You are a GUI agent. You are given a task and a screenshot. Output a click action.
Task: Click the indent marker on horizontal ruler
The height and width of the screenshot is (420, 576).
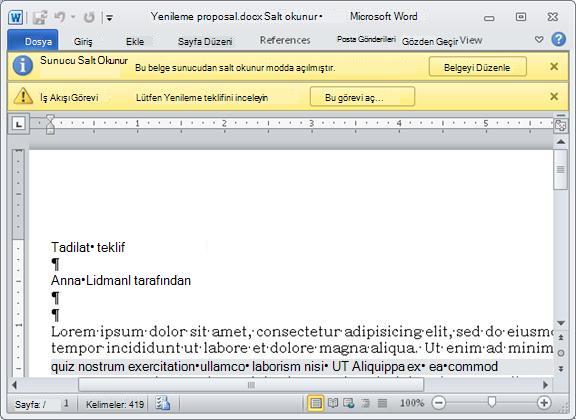50,124
